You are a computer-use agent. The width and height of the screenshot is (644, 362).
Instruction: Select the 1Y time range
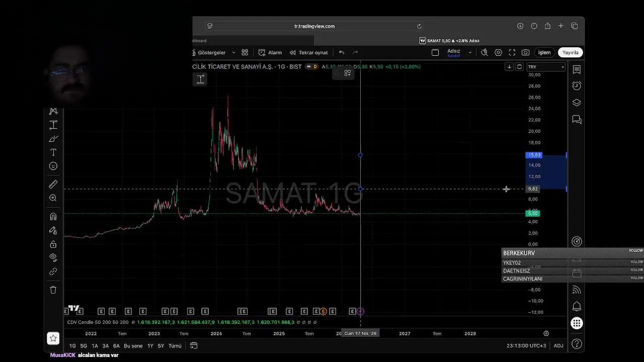click(150, 346)
